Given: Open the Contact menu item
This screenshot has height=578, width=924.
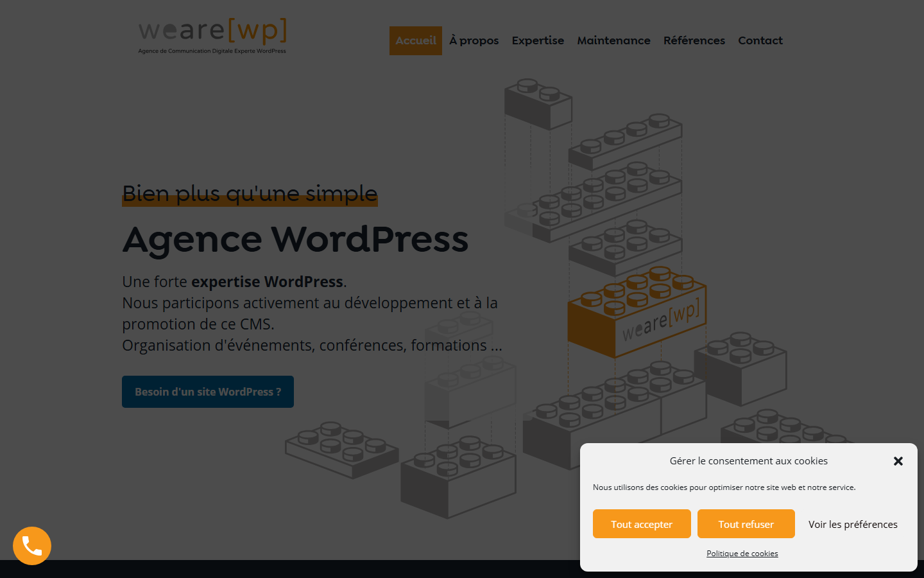Looking at the screenshot, I should coord(760,40).
